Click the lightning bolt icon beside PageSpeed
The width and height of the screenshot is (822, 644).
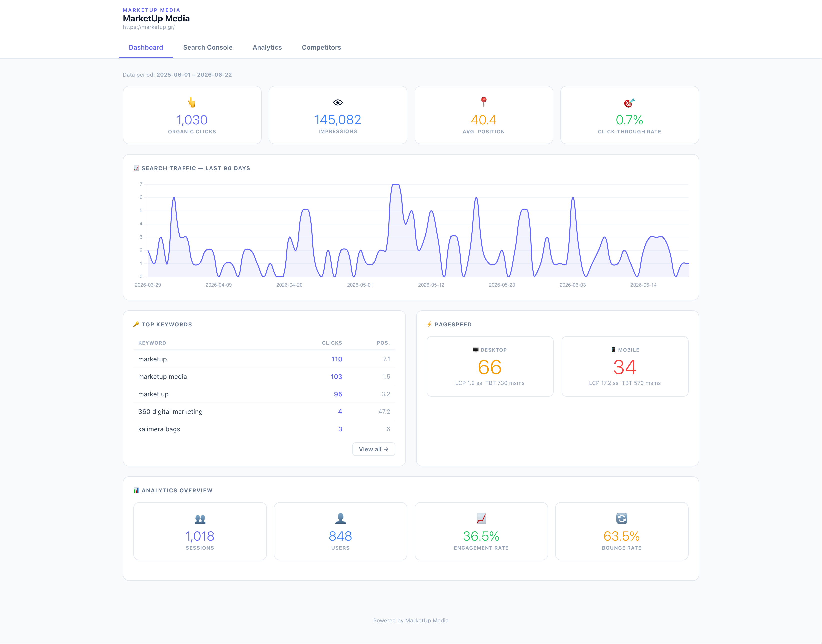[429, 324]
